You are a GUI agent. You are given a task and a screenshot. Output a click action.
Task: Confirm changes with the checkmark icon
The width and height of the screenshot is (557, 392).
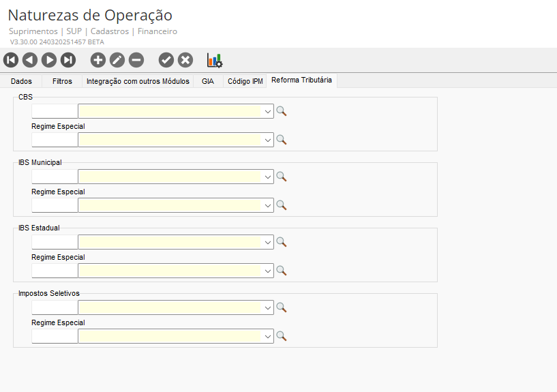[166, 60]
